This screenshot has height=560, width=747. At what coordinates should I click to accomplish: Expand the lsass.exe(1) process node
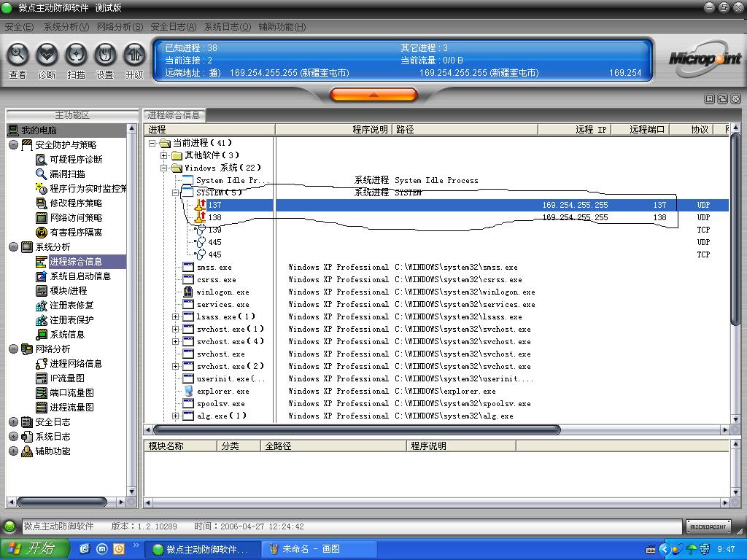(175, 316)
